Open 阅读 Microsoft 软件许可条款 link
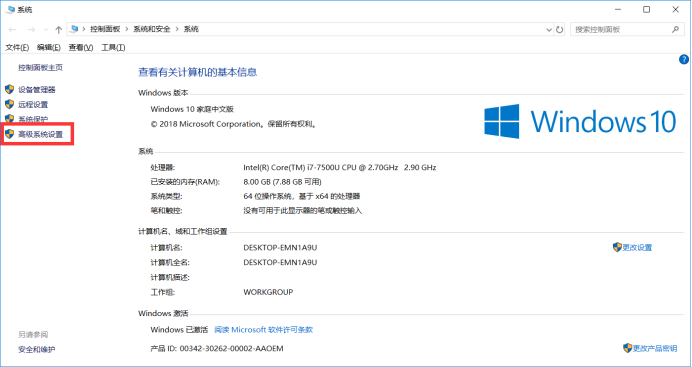692x367 pixels. pos(263,330)
